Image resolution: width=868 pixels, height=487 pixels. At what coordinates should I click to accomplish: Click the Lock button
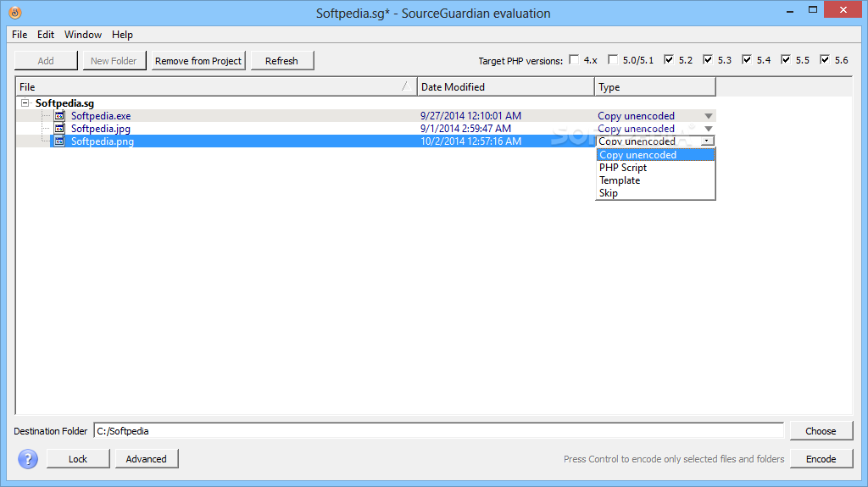coord(78,459)
